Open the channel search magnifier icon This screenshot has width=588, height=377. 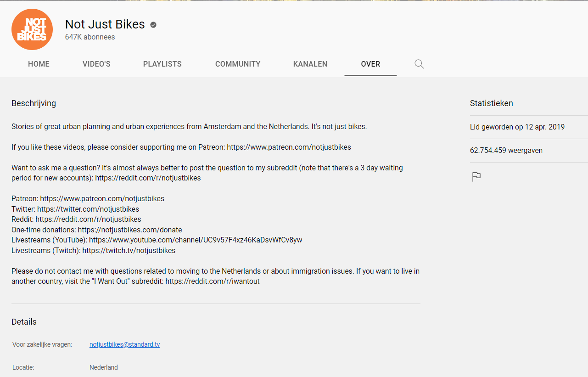point(419,64)
